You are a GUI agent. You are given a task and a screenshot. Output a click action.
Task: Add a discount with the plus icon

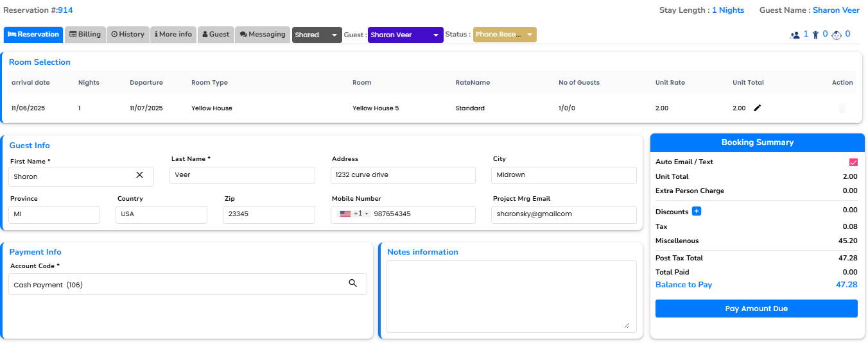pyautogui.click(x=697, y=212)
